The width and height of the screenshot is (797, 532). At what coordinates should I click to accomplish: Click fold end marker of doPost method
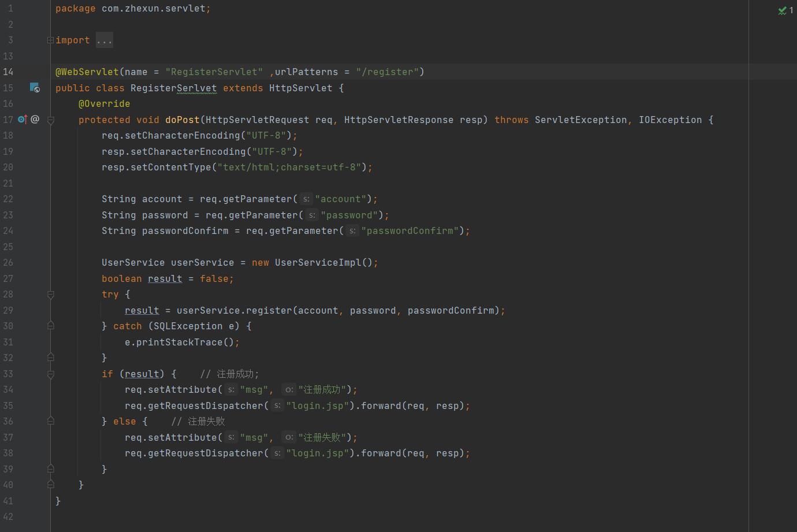coord(50,485)
